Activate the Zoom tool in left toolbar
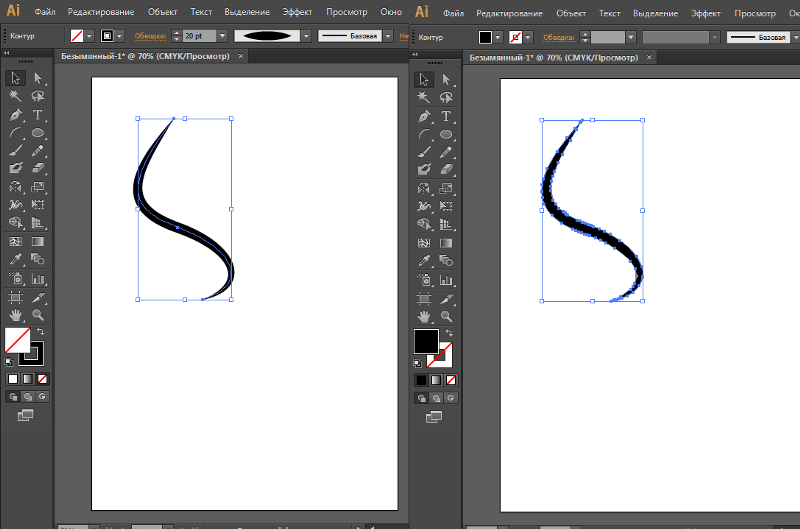 [38, 315]
